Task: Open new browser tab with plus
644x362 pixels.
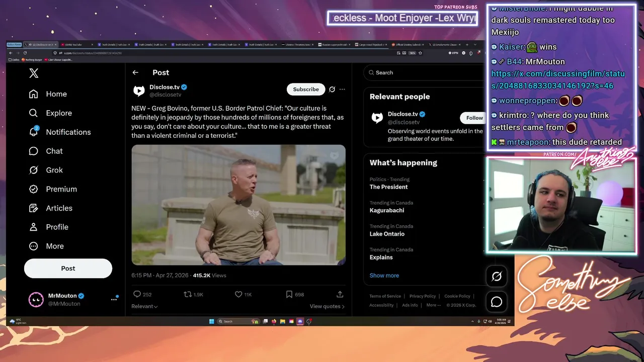Action: click(467, 45)
